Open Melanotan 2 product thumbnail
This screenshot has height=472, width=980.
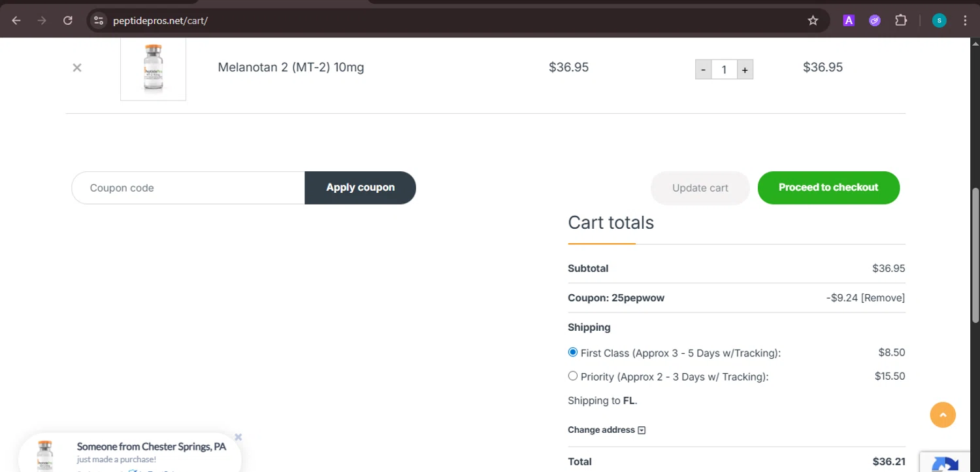[x=153, y=69]
